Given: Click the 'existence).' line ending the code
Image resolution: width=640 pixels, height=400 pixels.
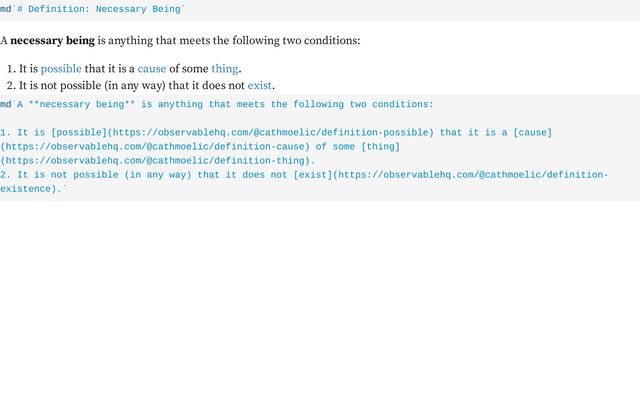Looking at the screenshot, I should 31,189.
